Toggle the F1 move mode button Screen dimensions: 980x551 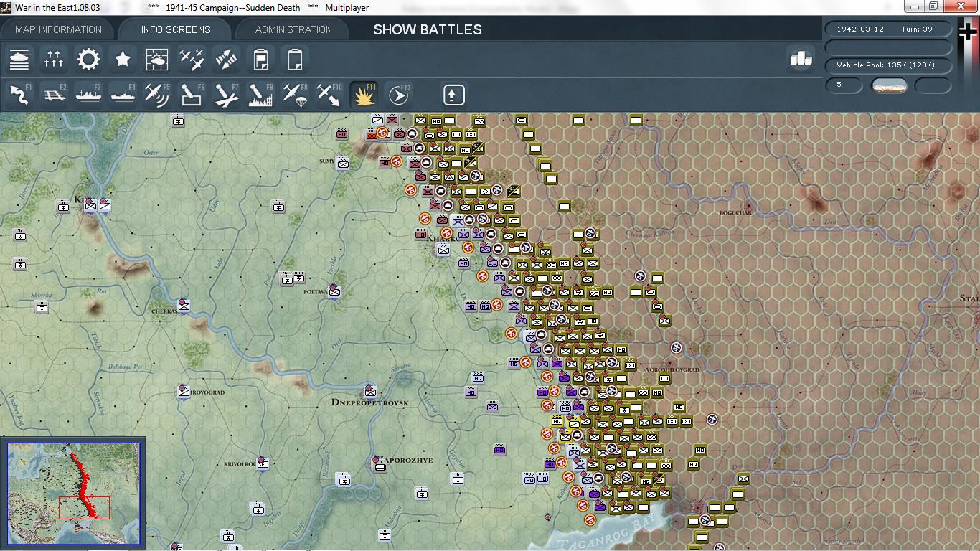(x=20, y=95)
